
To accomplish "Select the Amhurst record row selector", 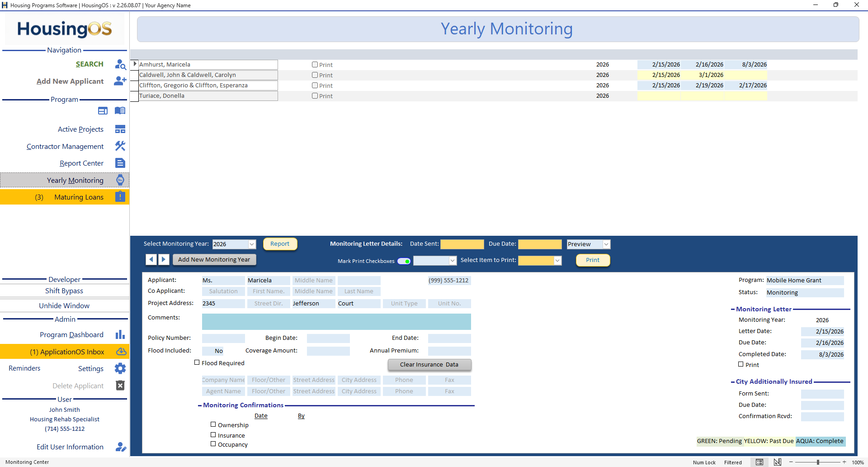I will tap(135, 64).
